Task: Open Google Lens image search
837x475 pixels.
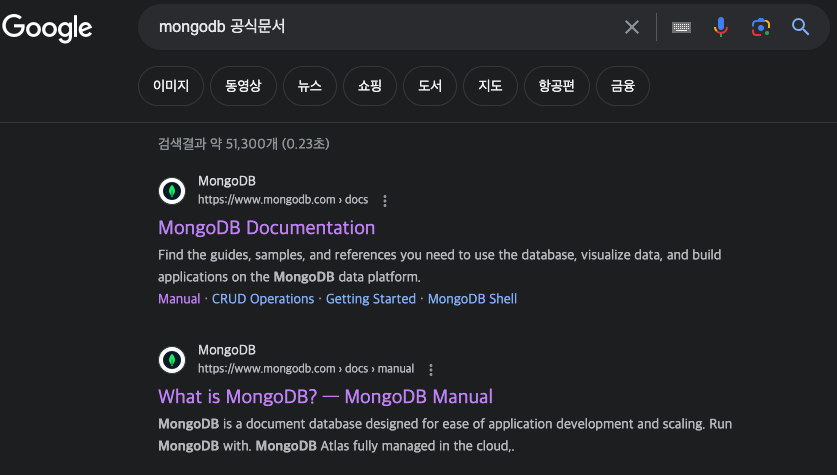Action: click(x=761, y=27)
